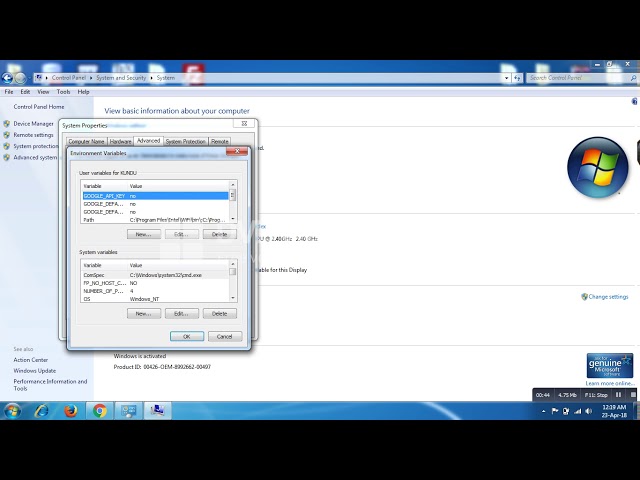Open Control Panel Home link
Image resolution: width=640 pixels, height=480 pixels.
(39, 107)
